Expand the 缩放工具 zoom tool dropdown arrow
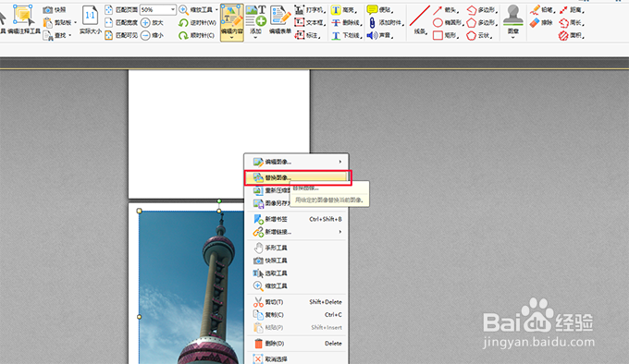The height and width of the screenshot is (364, 629). [x=217, y=9]
